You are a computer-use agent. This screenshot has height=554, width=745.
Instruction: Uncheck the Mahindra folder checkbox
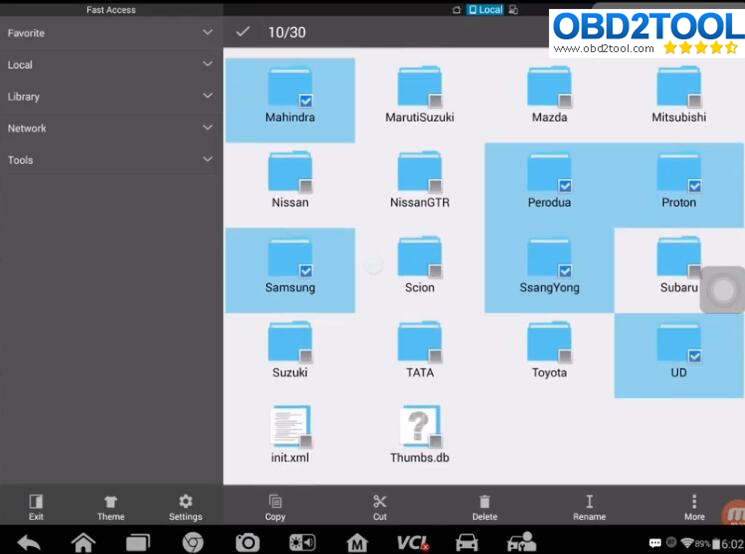click(x=306, y=100)
